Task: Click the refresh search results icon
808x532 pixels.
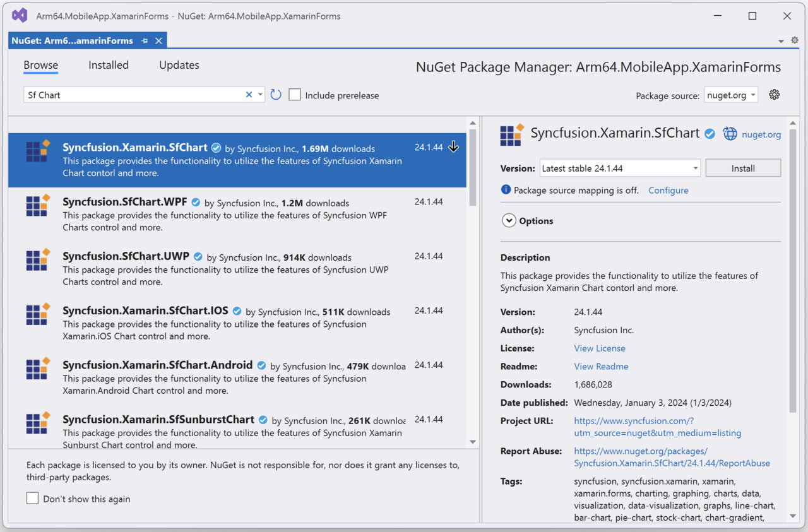Action: coord(276,95)
